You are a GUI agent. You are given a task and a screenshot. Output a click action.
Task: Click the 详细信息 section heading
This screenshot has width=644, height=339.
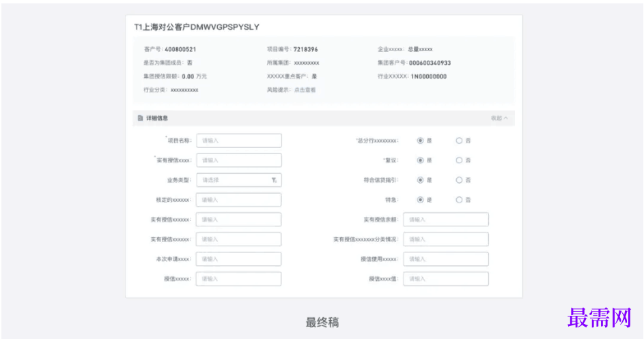click(x=157, y=118)
